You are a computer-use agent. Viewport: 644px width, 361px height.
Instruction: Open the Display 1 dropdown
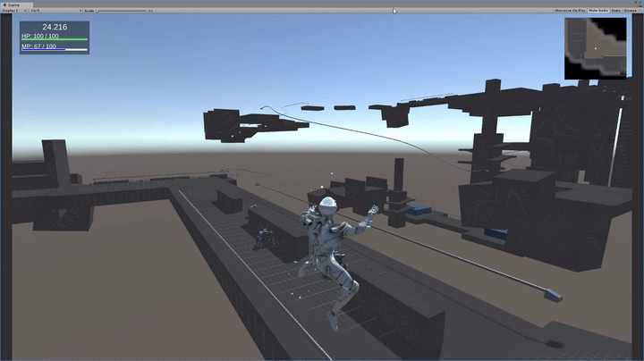tap(13, 11)
